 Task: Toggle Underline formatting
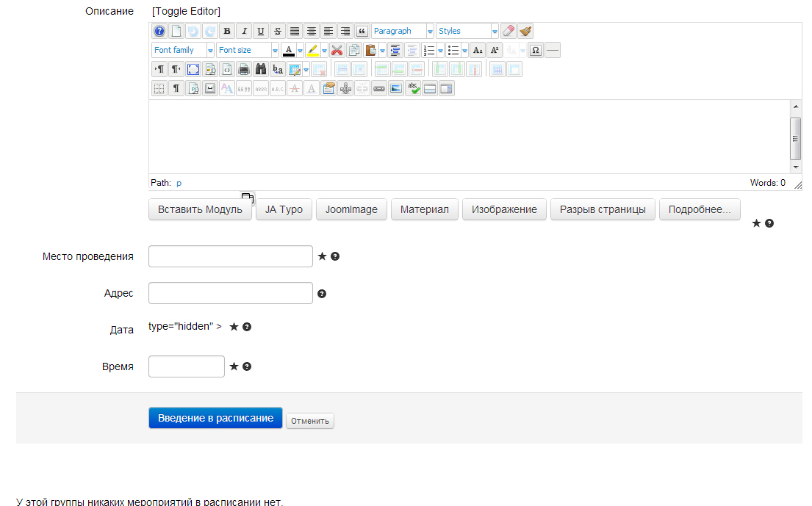(261, 31)
